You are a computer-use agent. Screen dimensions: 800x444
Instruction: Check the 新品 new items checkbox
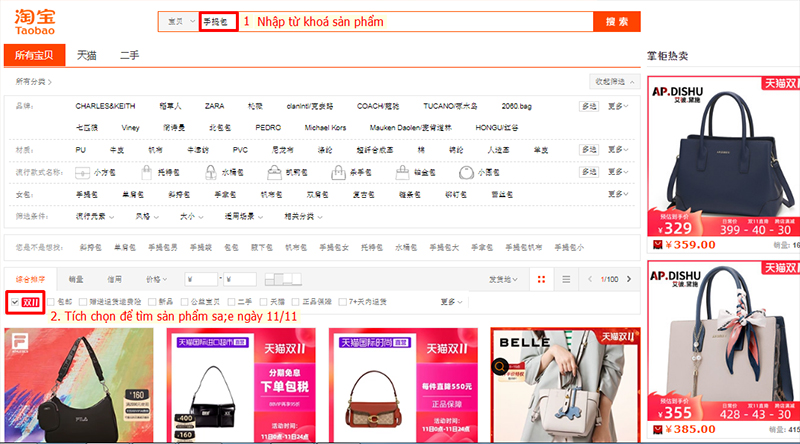[x=152, y=302]
